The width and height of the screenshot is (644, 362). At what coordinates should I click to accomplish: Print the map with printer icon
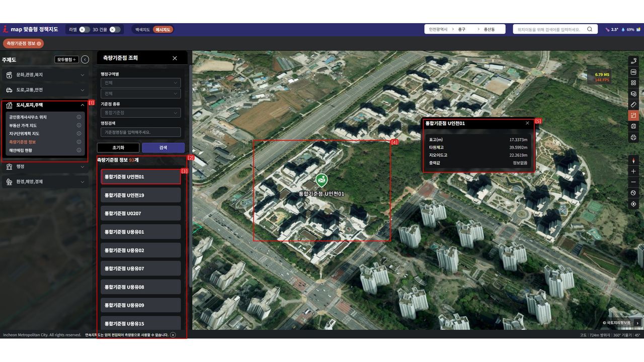[633, 137]
